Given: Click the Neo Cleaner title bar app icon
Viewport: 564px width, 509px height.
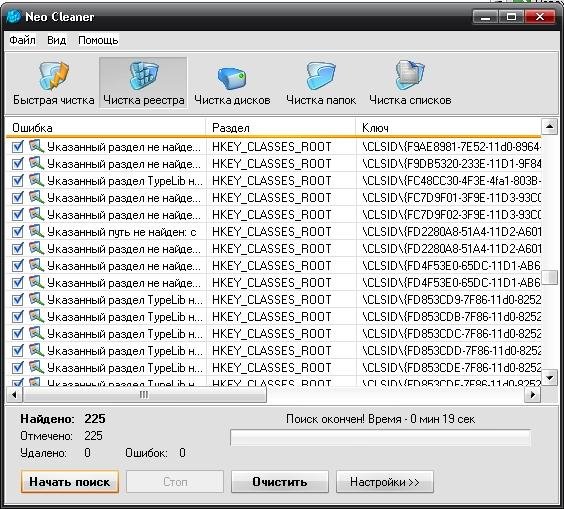Looking at the screenshot, I should [14, 17].
